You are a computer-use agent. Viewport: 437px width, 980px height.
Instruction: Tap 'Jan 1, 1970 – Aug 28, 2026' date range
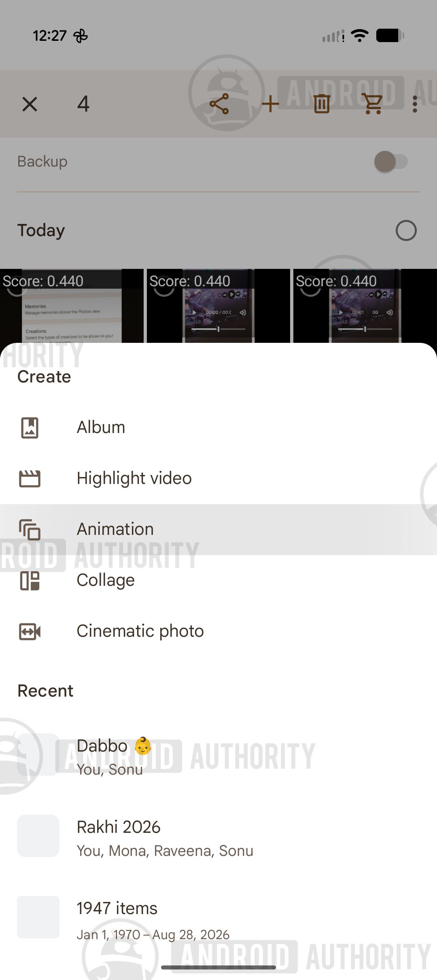pyautogui.click(x=153, y=935)
